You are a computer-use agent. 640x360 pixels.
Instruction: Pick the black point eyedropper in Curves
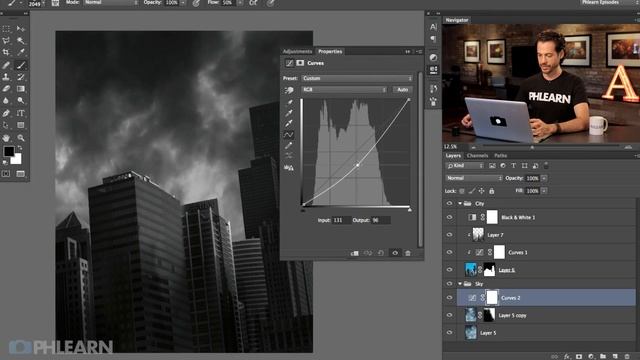click(x=289, y=102)
